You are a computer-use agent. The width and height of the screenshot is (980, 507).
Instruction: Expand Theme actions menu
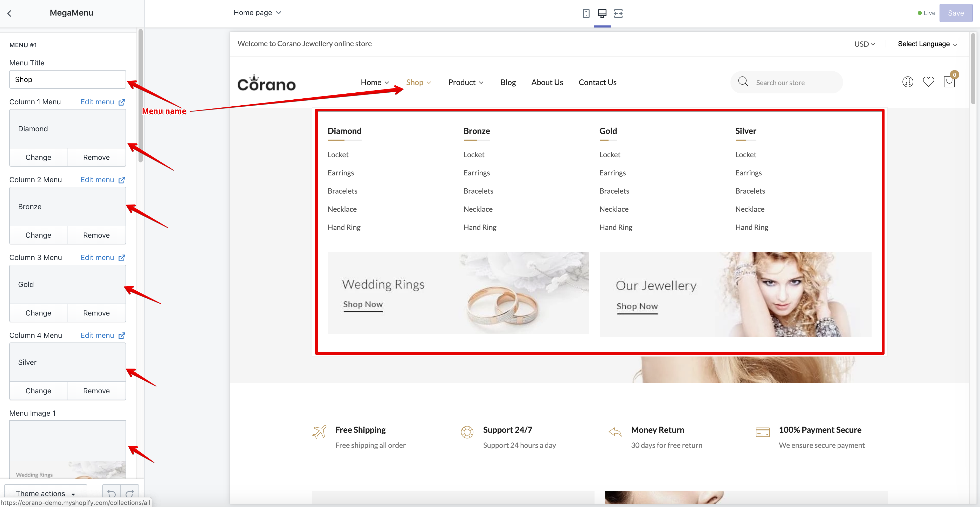coord(45,493)
